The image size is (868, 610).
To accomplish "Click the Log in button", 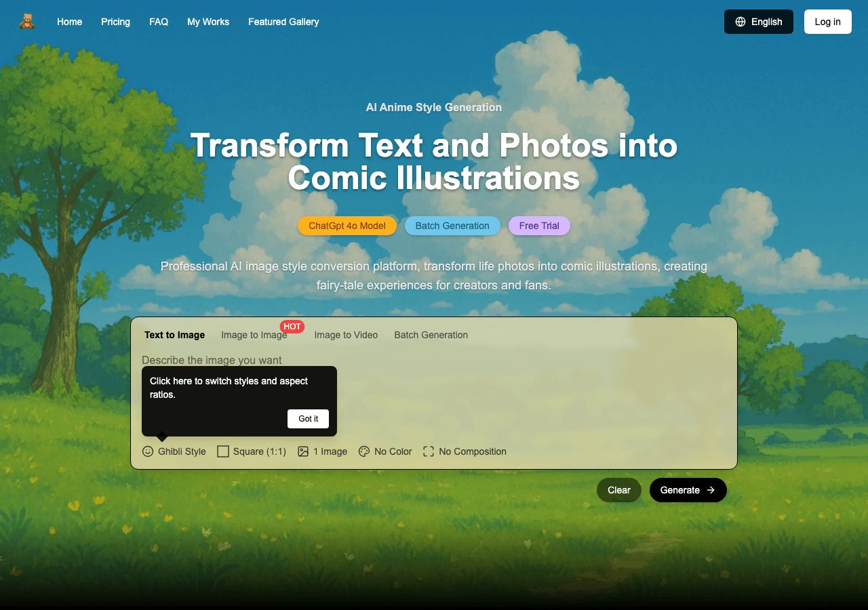I will (x=827, y=22).
